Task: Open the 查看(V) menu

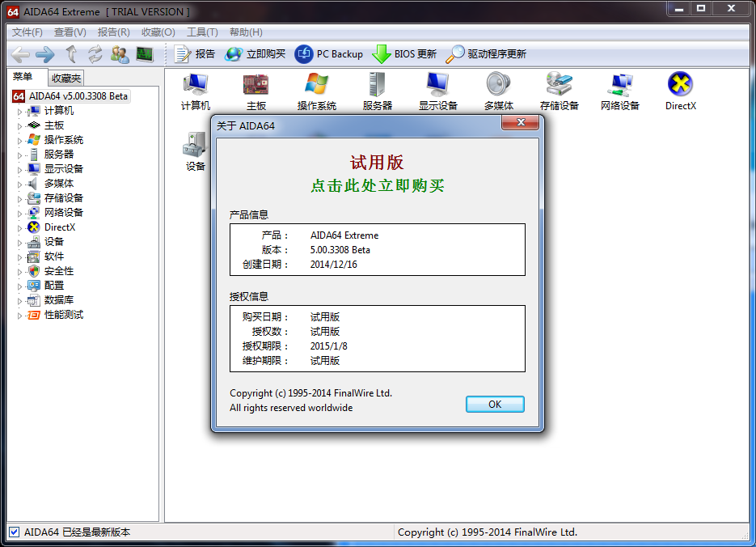Action: (x=70, y=32)
